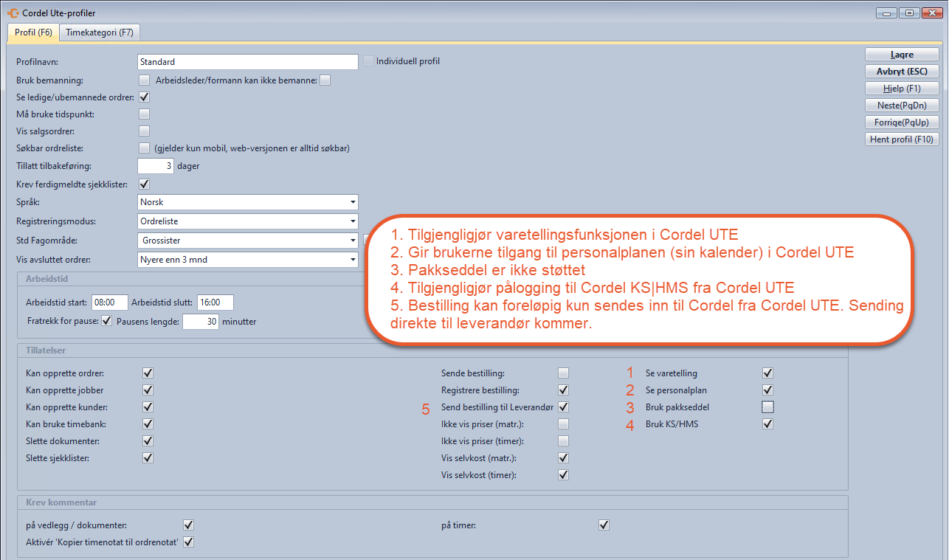Uncheck Kan opprette ordrer

[x=148, y=373]
